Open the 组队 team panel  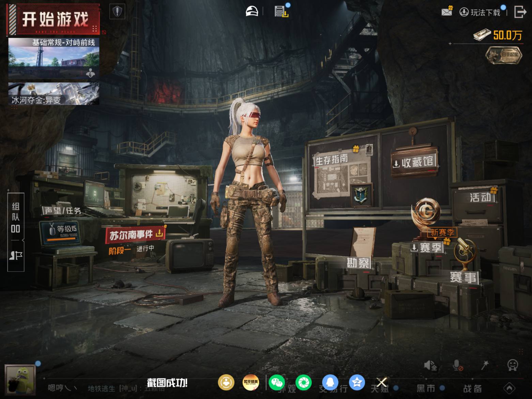pyautogui.click(x=16, y=217)
